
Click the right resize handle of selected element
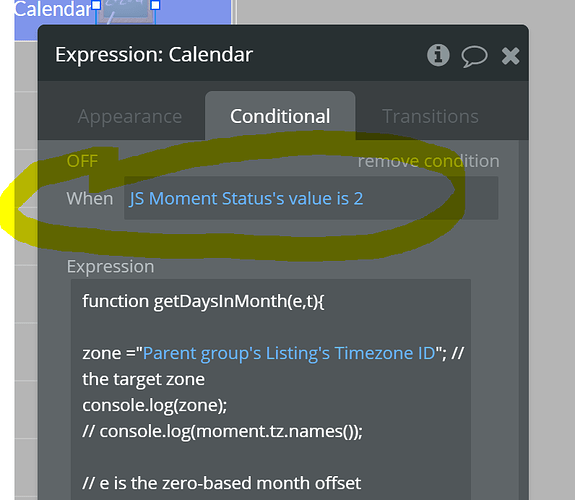[155, 5]
